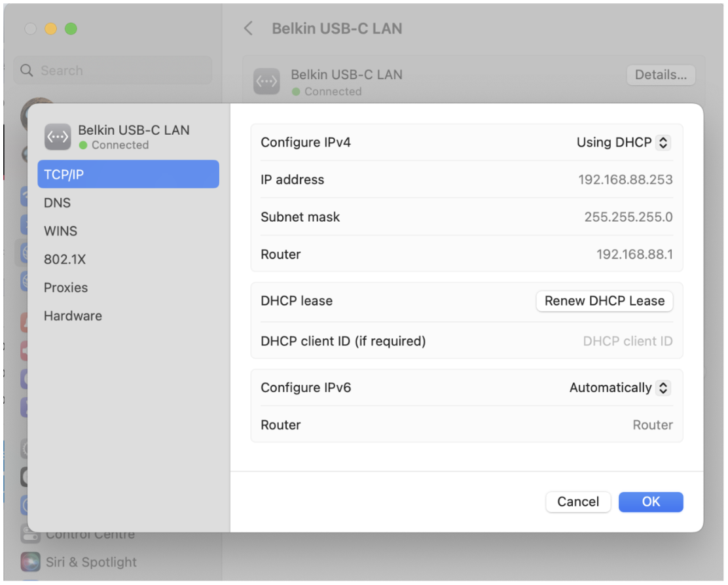Screen dimensions: 728x585
Task: Click the network adapter icon beside Connected status
Action: pos(267,81)
